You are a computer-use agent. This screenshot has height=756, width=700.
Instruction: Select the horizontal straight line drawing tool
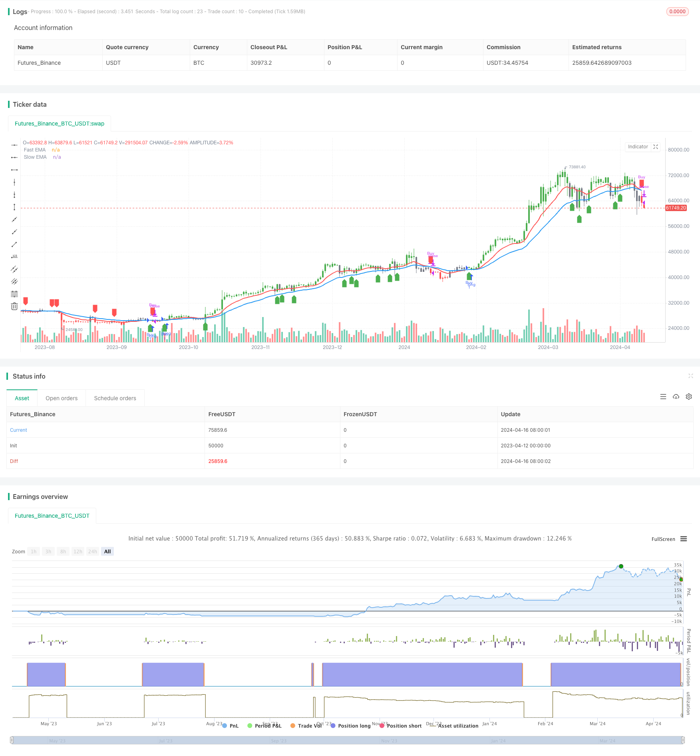coord(14,145)
